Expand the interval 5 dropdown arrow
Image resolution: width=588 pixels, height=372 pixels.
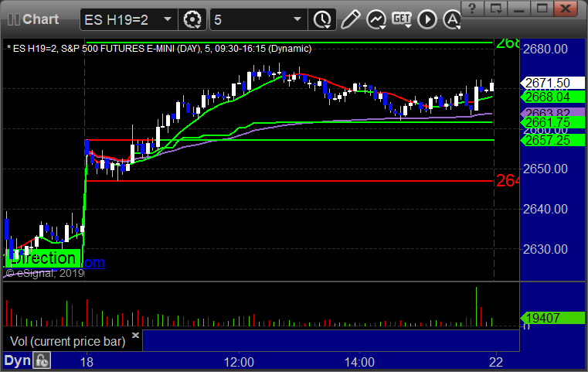click(x=297, y=19)
